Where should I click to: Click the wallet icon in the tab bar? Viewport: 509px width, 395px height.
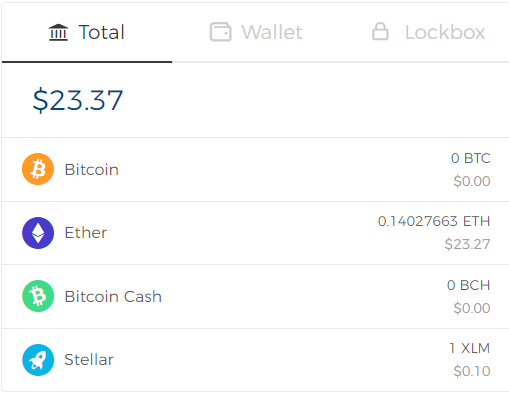(x=220, y=32)
